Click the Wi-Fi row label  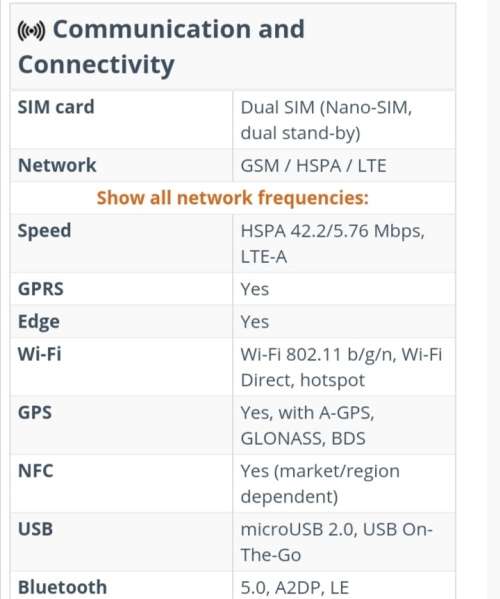[x=39, y=354]
